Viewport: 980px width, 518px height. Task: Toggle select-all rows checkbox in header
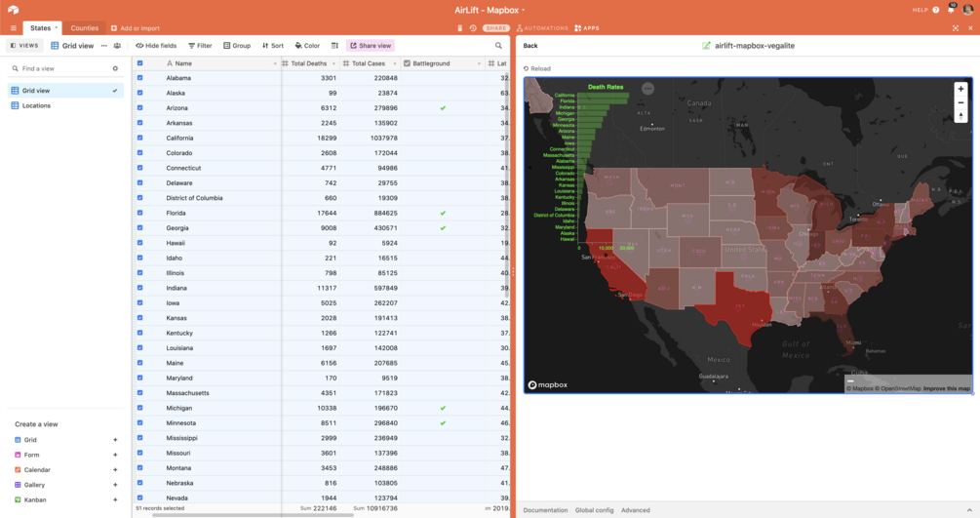tap(140, 63)
